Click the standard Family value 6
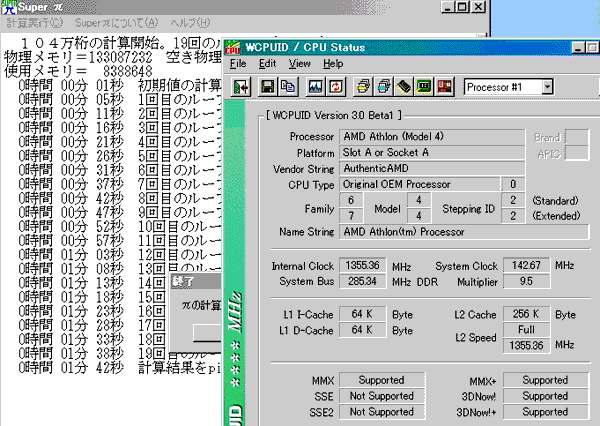 tap(351, 200)
